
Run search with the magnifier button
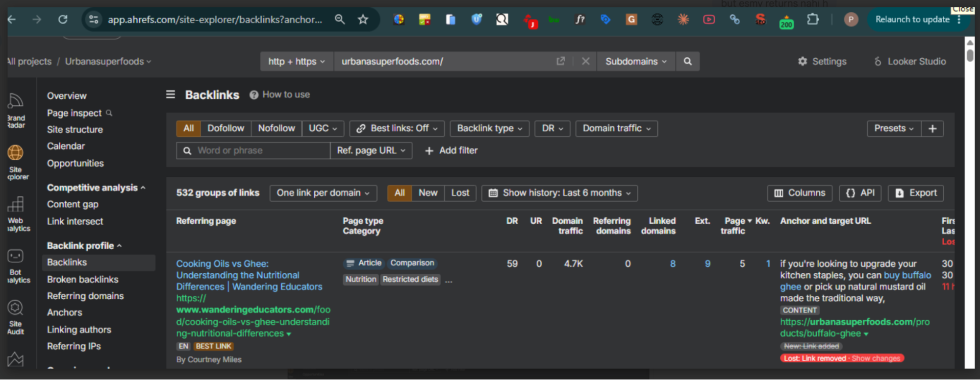tap(688, 61)
